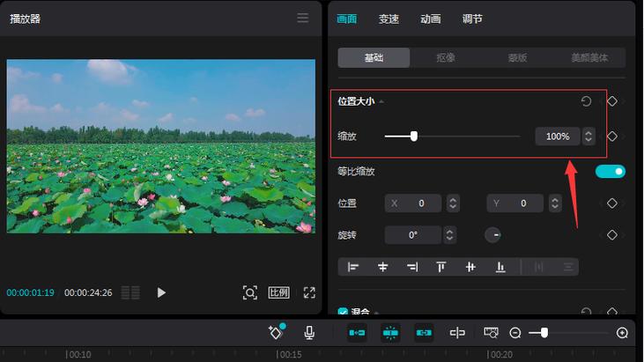This screenshot has height=362, width=644.
Task: Toggle clip linkage icon
Action: coord(424,333)
